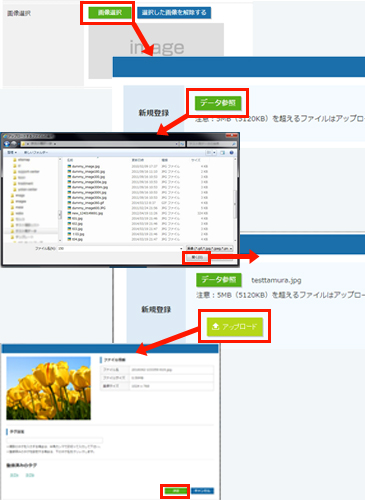Click the refresh icon beside the address bar
The image size is (365, 500).
coord(182,144)
